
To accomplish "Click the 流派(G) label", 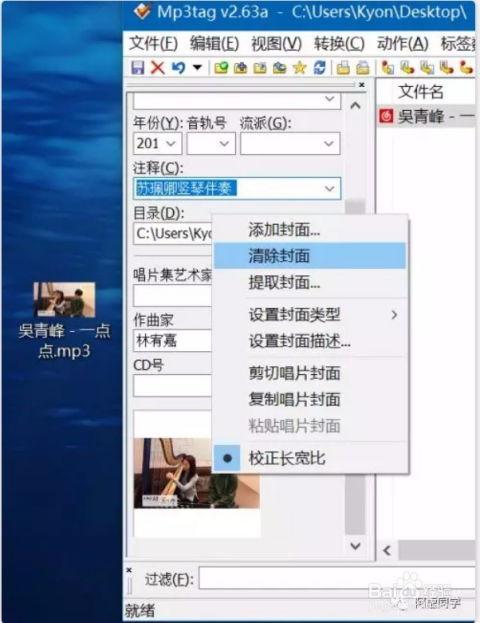I will click(265, 123).
